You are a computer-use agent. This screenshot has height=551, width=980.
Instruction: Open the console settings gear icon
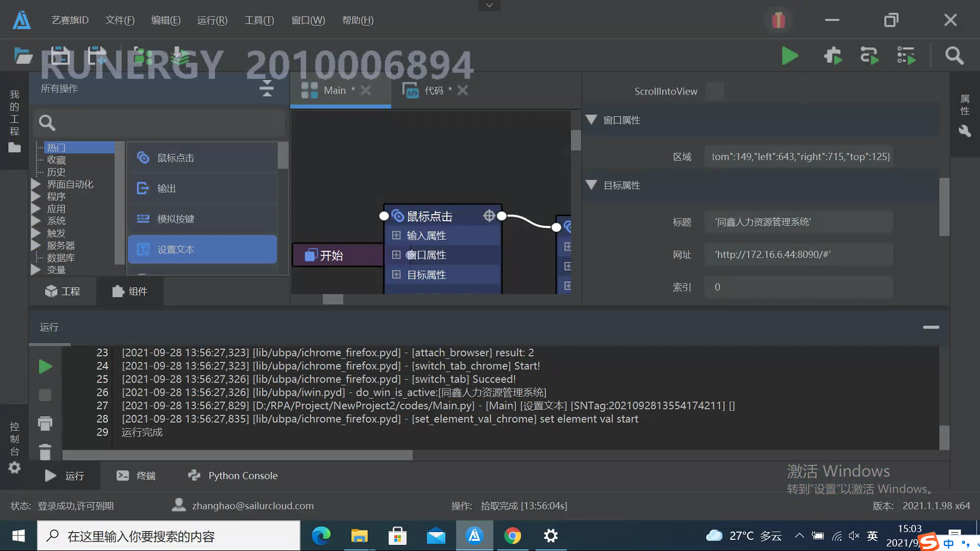pos(14,468)
